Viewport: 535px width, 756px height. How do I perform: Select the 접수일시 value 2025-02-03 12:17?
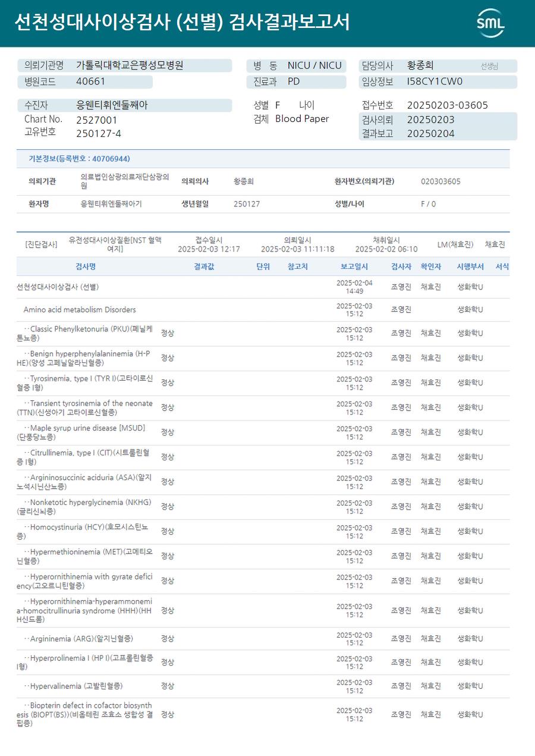pos(209,249)
